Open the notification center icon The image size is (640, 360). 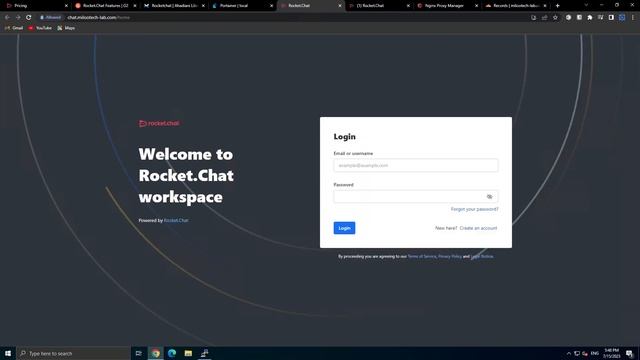[x=629, y=353]
